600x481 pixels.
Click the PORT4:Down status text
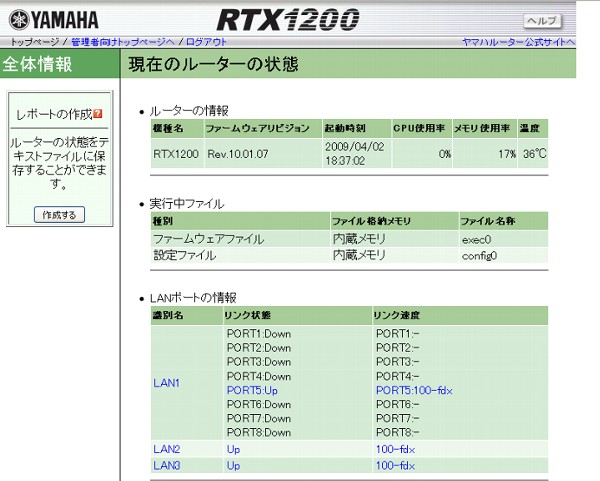(259, 377)
